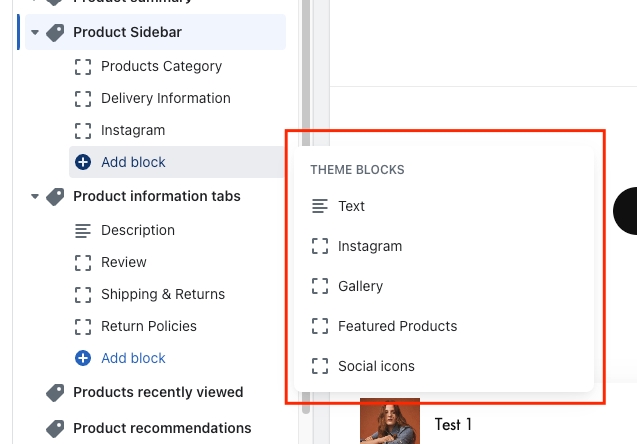Click the Product Sidebar tag icon
Viewport: 637px width, 444px height.
point(56,33)
